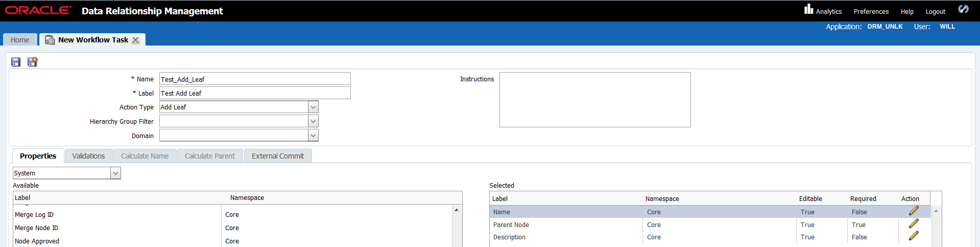Open the Domain dropdown list
The height and width of the screenshot is (247, 980).
pos(313,136)
